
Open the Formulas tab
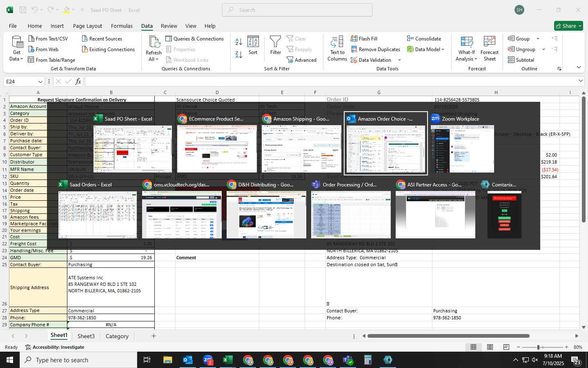tap(122, 26)
